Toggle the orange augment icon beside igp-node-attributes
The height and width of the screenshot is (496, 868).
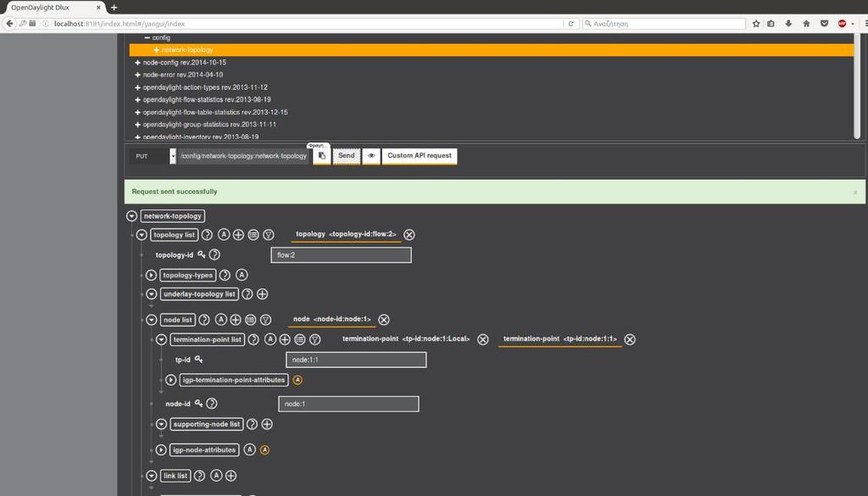265,450
